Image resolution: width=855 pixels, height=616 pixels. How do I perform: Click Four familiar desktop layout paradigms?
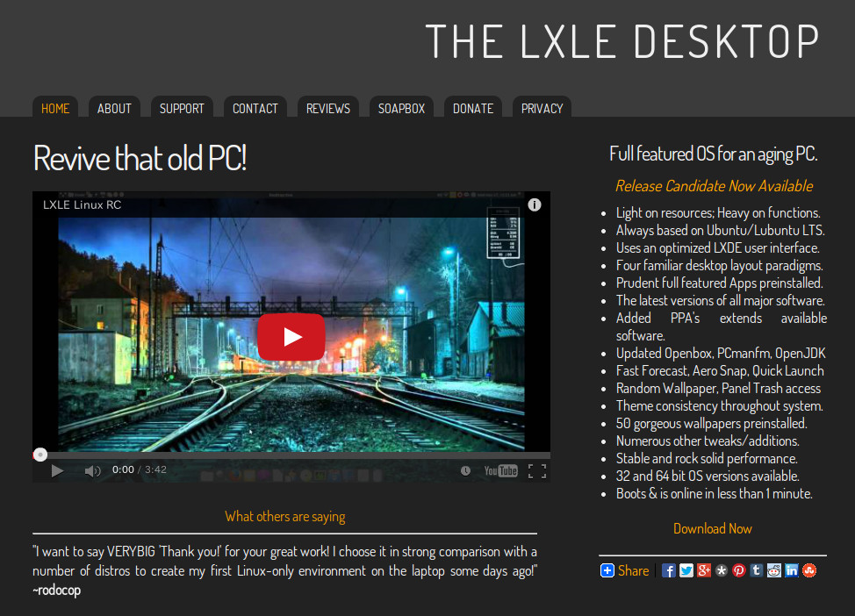(x=719, y=266)
